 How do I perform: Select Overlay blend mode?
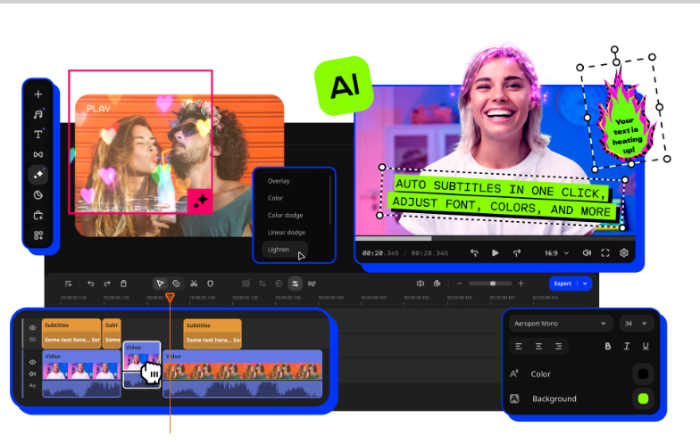point(279,181)
